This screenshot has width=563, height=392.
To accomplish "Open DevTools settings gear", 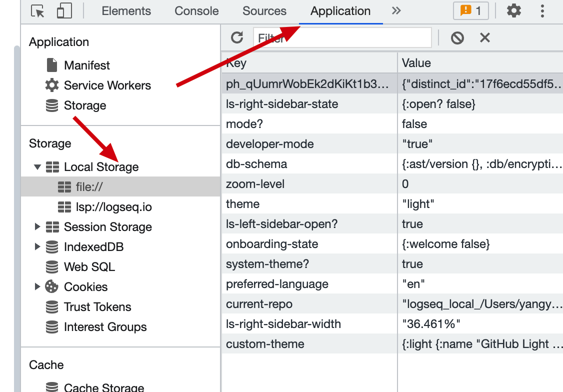I will pyautogui.click(x=514, y=11).
